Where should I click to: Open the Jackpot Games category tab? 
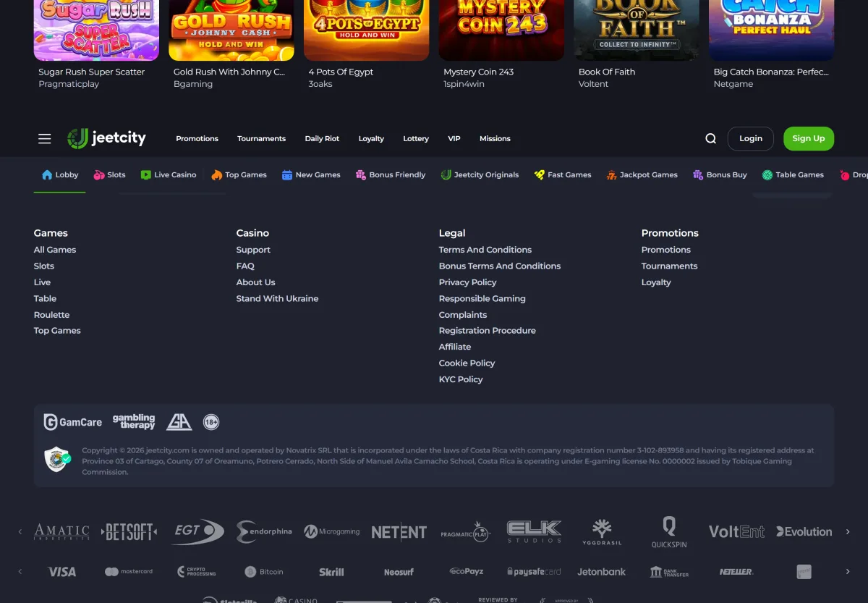point(642,174)
